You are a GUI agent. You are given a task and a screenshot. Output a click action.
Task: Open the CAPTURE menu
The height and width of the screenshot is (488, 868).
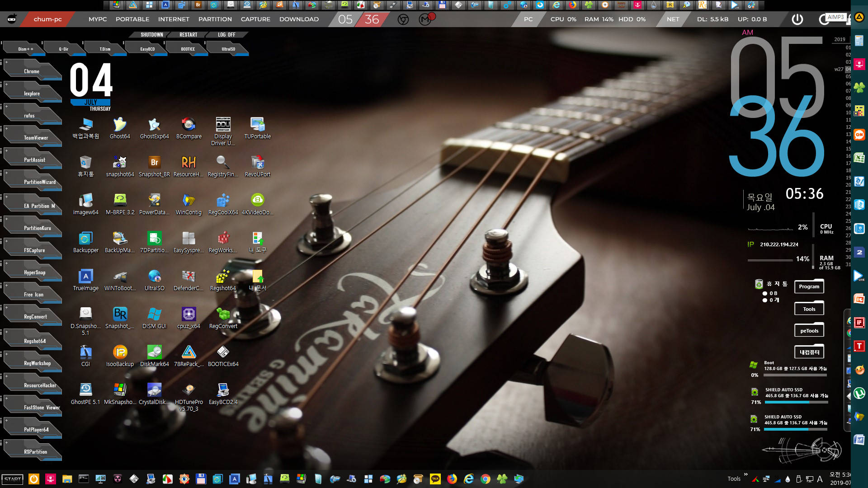pos(255,19)
